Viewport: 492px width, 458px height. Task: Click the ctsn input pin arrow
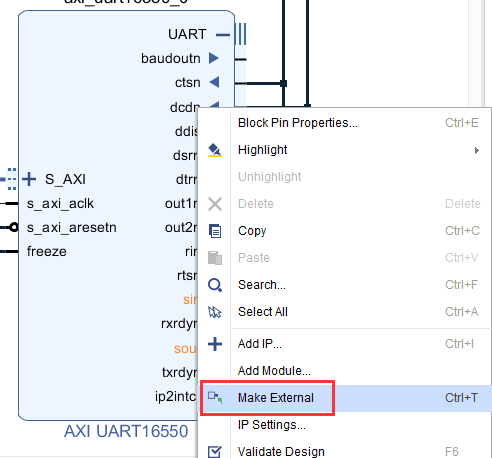(214, 82)
